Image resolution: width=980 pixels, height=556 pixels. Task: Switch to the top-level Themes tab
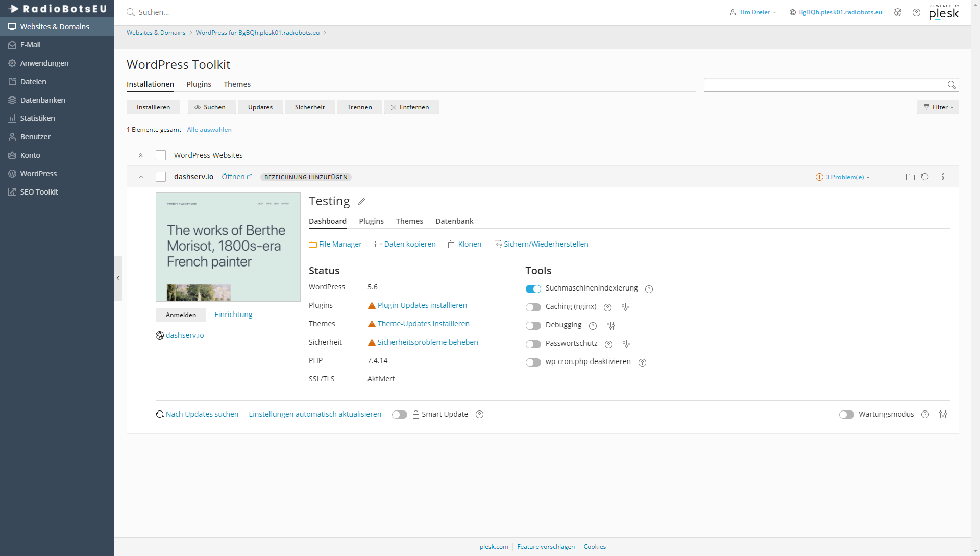(237, 84)
